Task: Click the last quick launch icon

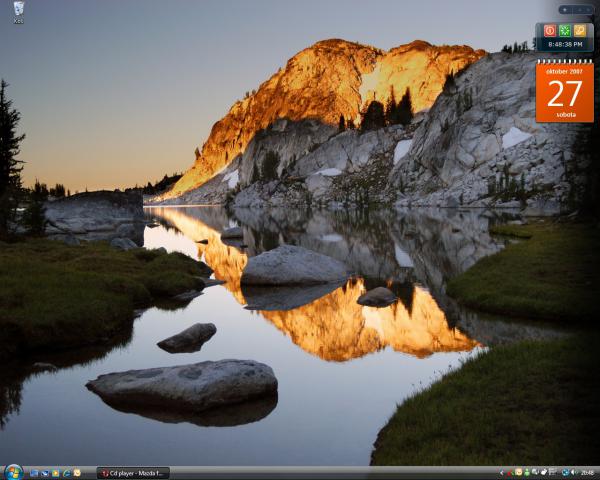Action: pos(77,472)
